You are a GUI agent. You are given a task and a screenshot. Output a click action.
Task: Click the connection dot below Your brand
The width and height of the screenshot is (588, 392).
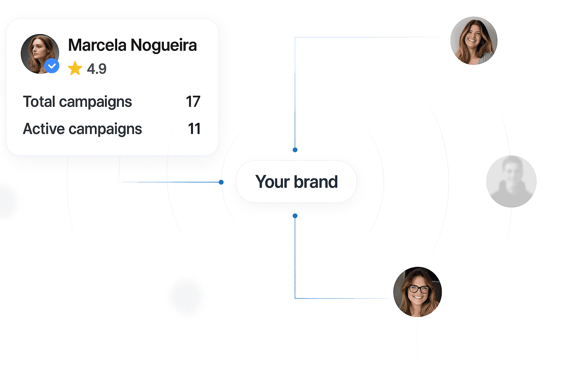pyautogui.click(x=295, y=216)
